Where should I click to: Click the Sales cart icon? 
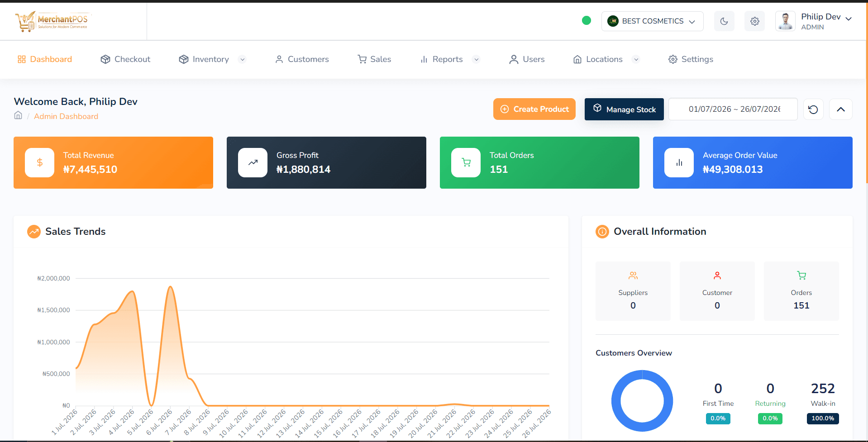[x=362, y=59]
